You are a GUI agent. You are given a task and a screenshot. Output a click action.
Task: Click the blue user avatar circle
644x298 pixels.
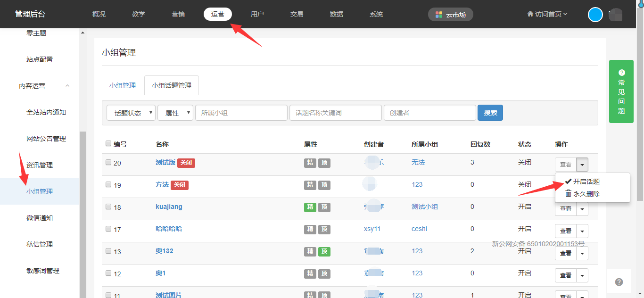[595, 15]
